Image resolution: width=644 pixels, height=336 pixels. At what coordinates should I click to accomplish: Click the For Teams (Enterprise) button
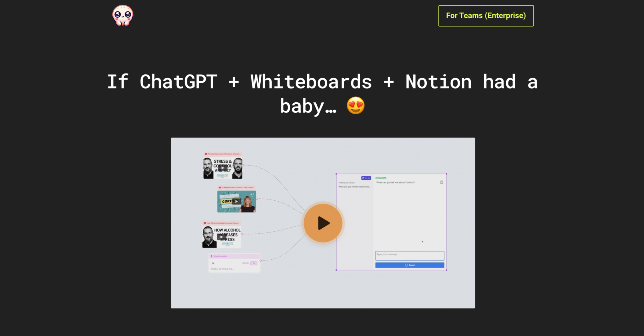(486, 15)
